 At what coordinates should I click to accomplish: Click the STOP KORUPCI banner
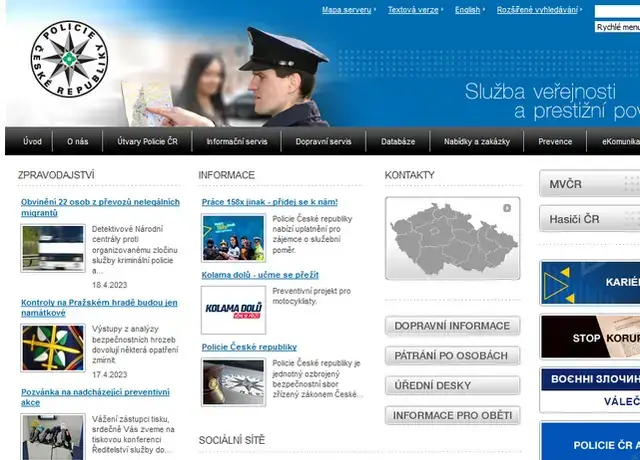tap(590, 337)
